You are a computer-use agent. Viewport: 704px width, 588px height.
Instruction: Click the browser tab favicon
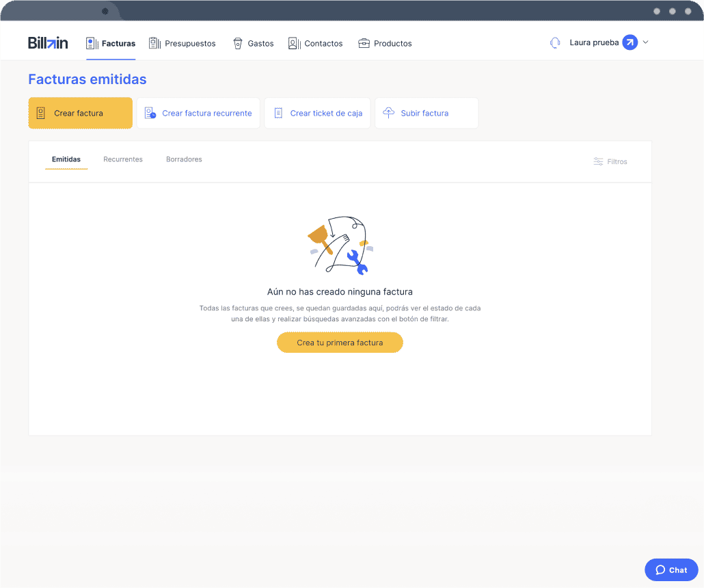click(105, 11)
